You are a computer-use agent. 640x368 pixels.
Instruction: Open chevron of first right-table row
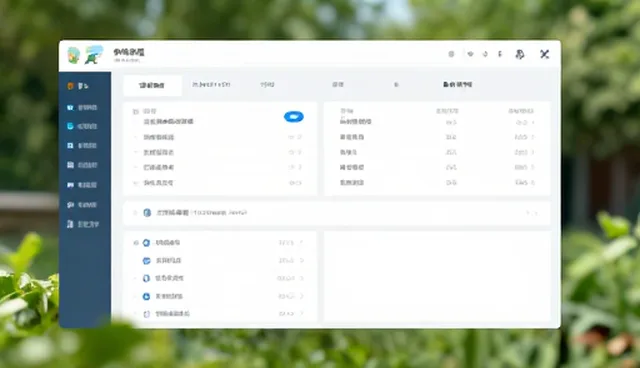click(533, 122)
